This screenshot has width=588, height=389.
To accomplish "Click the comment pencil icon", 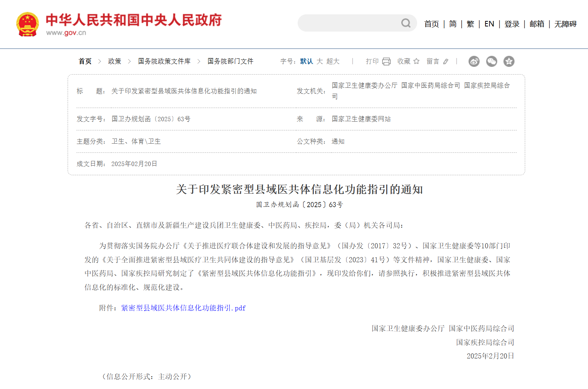I will point(446,61).
